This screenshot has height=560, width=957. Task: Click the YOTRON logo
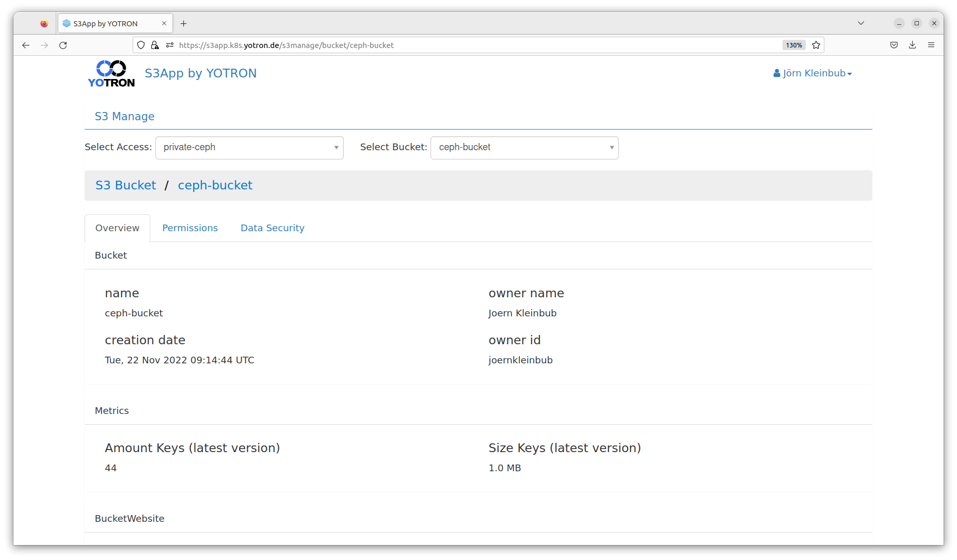point(111,74)
